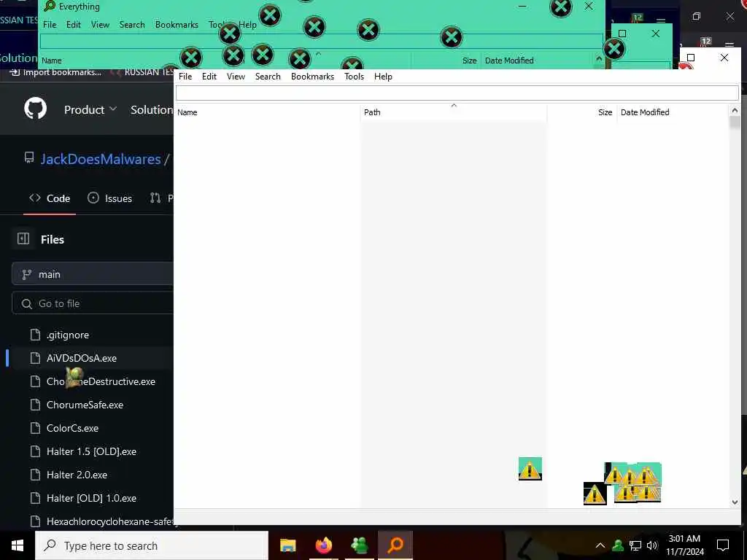The width and height of the screenshot is (747, 560).
Task: Select Halter [OLD] 1.0.exe in file tree
Action: 93,498
